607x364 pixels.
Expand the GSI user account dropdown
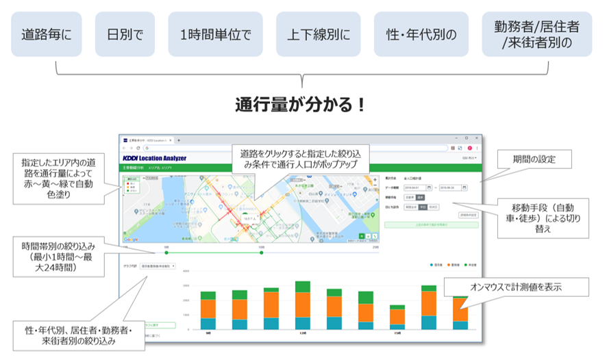[469, 158]
